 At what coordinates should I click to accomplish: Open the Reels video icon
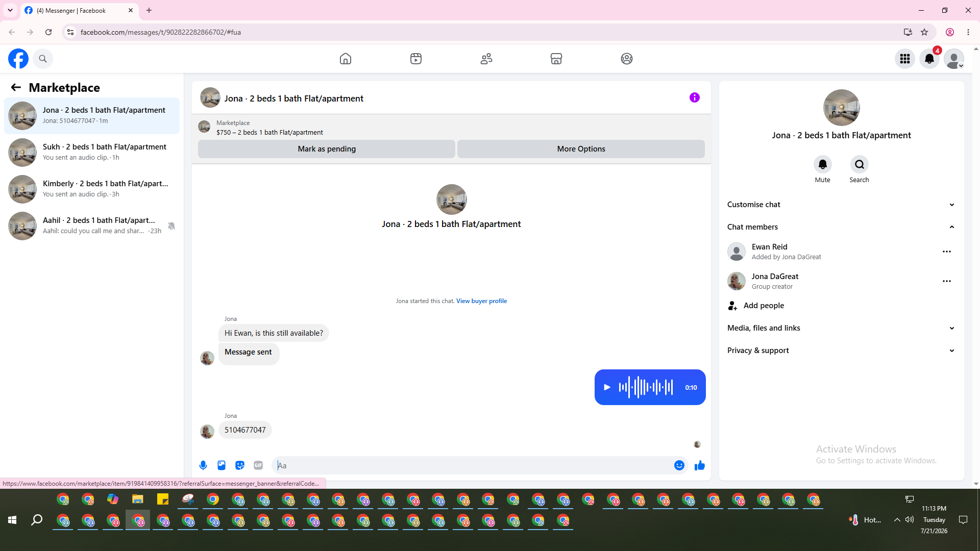[416, 59]
